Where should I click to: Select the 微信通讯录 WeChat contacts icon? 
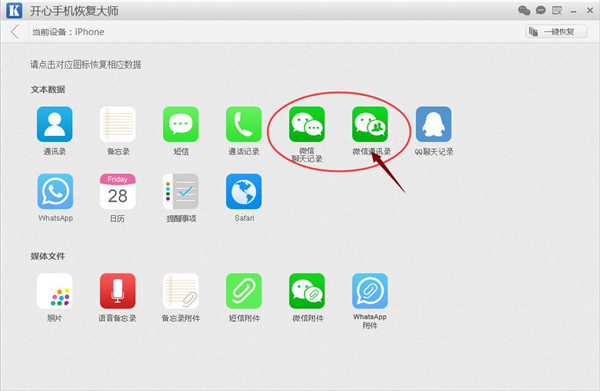coord(370,124)
